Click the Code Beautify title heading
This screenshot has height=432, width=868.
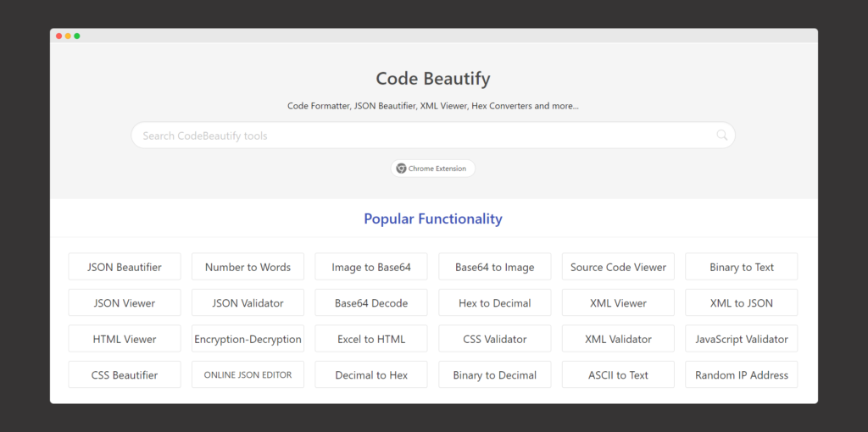tap(433, 79)
